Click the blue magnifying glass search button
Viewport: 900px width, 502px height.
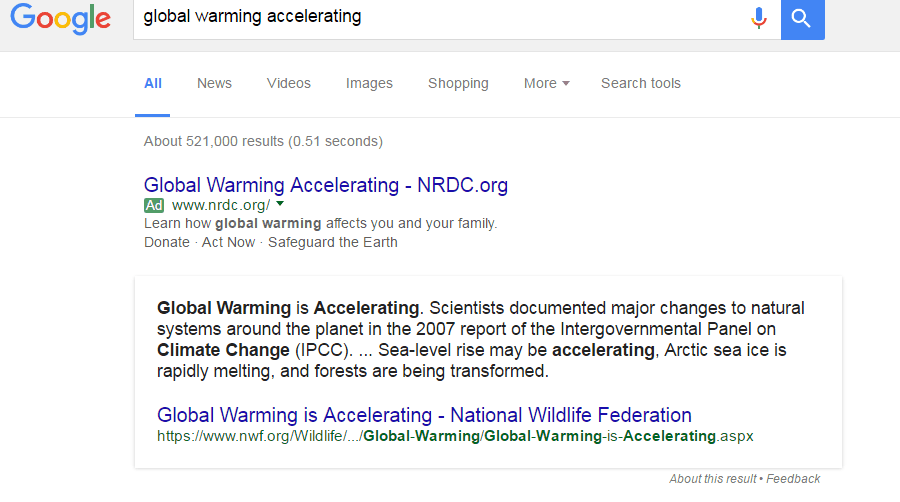point(802,18)
